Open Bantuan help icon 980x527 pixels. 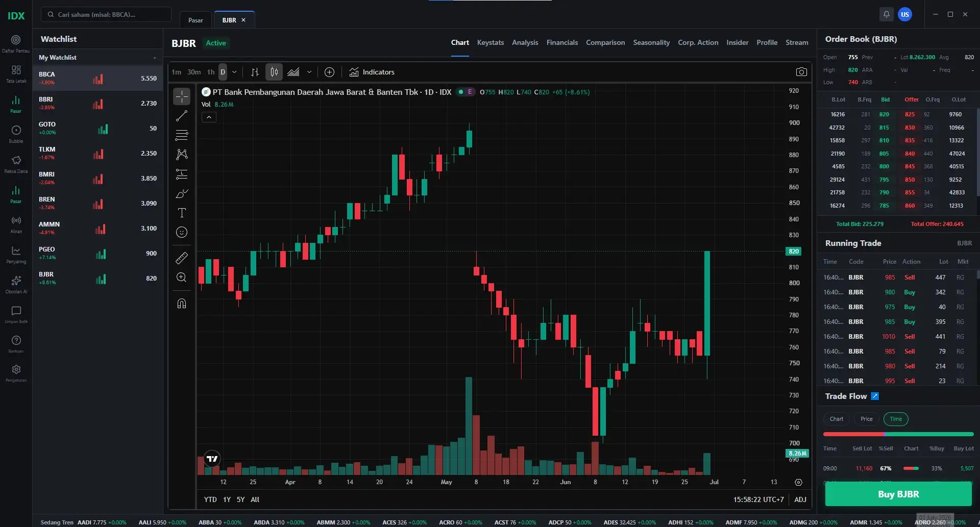16,344
